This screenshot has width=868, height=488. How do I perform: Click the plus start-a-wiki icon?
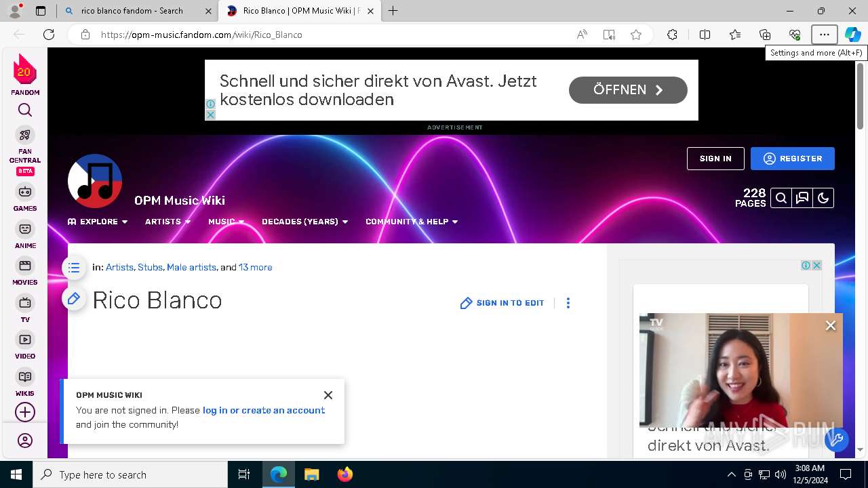[x=25, y=412]
